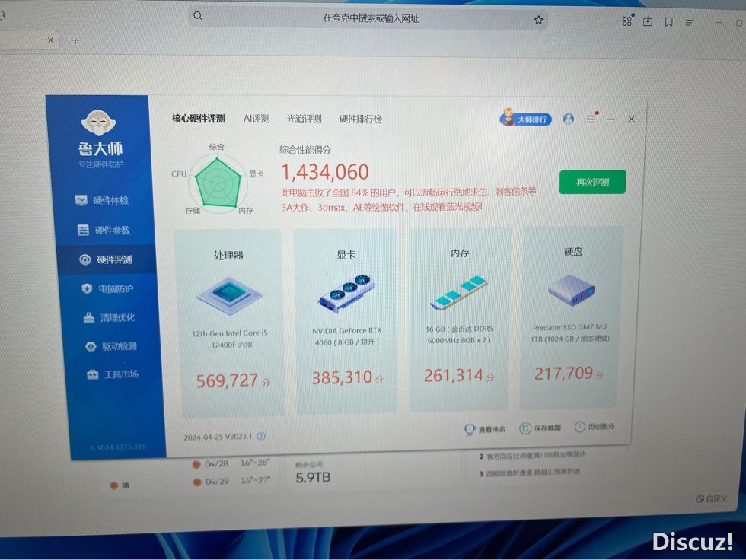Viewport: 746px width, 560px height.
Task: Open the 大师排行 ranking badge
Action: coord(526,119)
